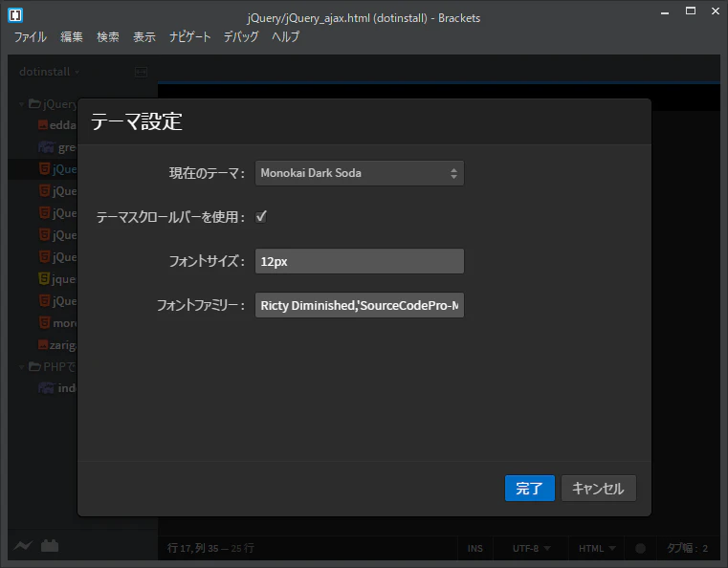This screenshot has width=728, height=568.
Task: Click the jQuery folder icon in sidebar
Action: point(34,103)
